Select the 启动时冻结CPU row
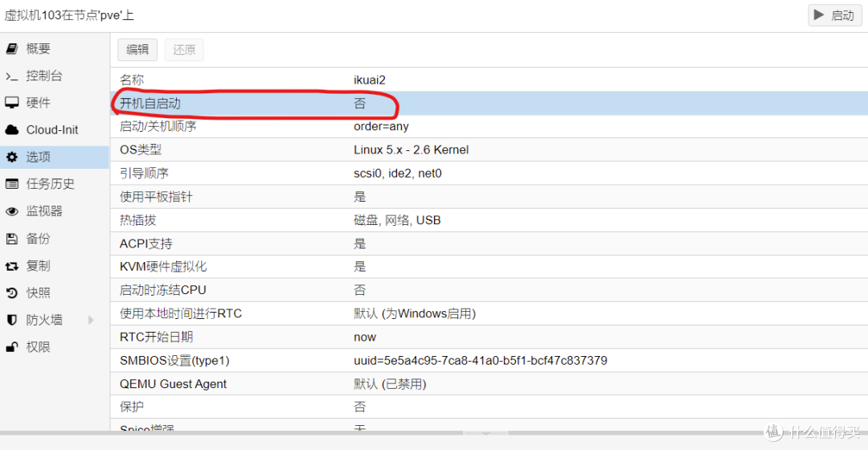 point(489,290)
